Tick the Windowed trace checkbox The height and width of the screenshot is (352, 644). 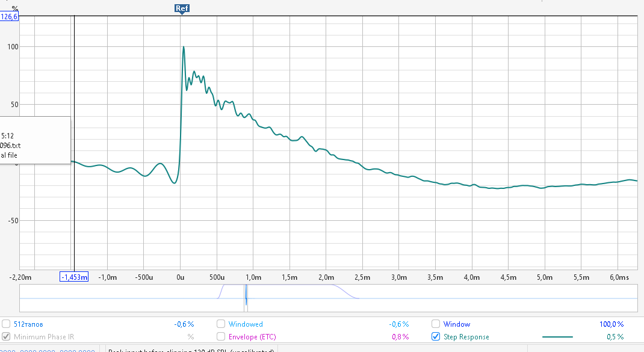pyautogui.click(x=221, y=324)
